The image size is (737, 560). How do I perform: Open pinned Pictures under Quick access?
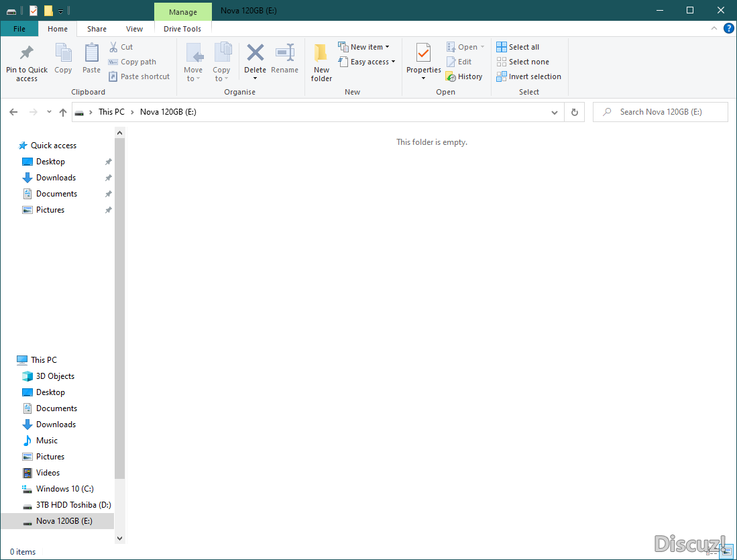coord(50,210)
